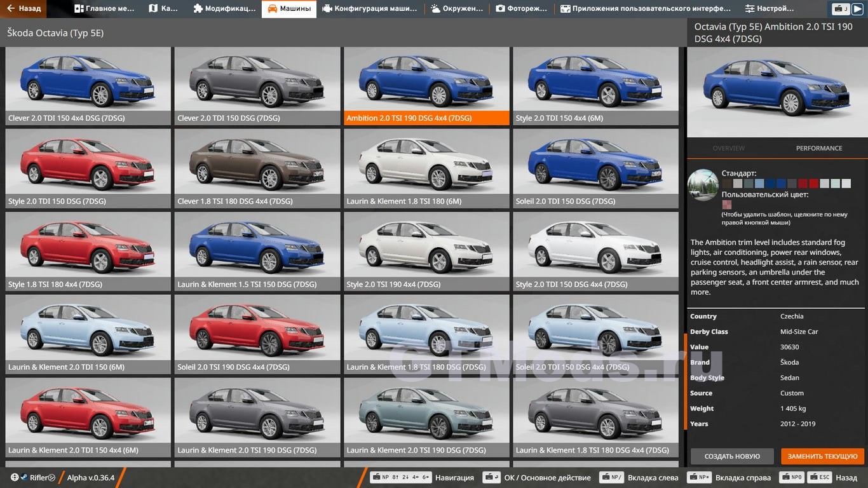Click the Weight value 1 405 kg
The height and width of the screenshot is (488, 868).
tap(793, 409)
